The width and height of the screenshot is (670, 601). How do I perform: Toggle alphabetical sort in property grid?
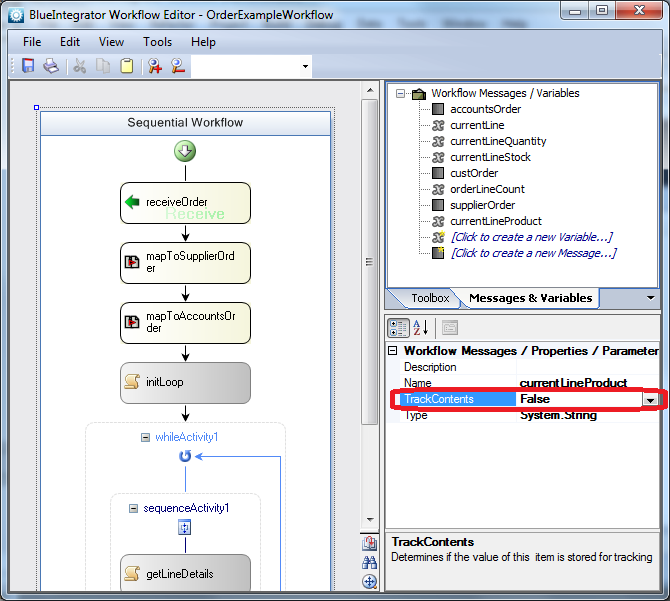click(x=420, y=328)
